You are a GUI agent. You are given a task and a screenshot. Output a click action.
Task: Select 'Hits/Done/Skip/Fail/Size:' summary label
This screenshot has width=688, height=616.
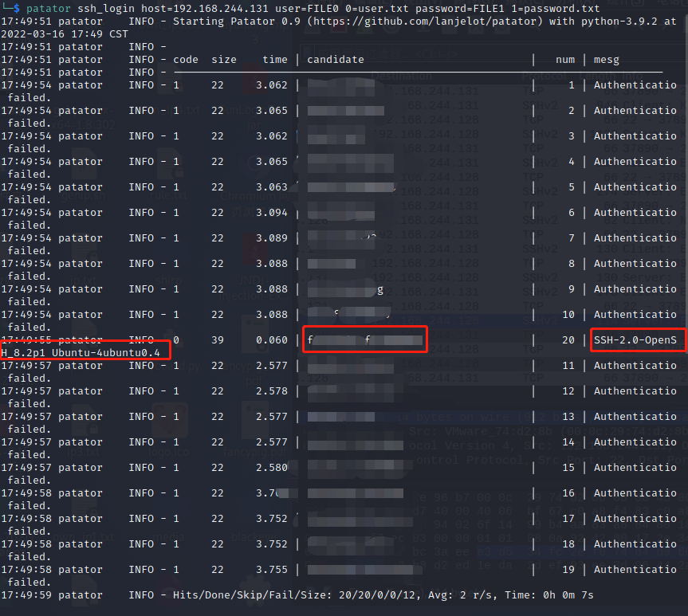[252, 595]
